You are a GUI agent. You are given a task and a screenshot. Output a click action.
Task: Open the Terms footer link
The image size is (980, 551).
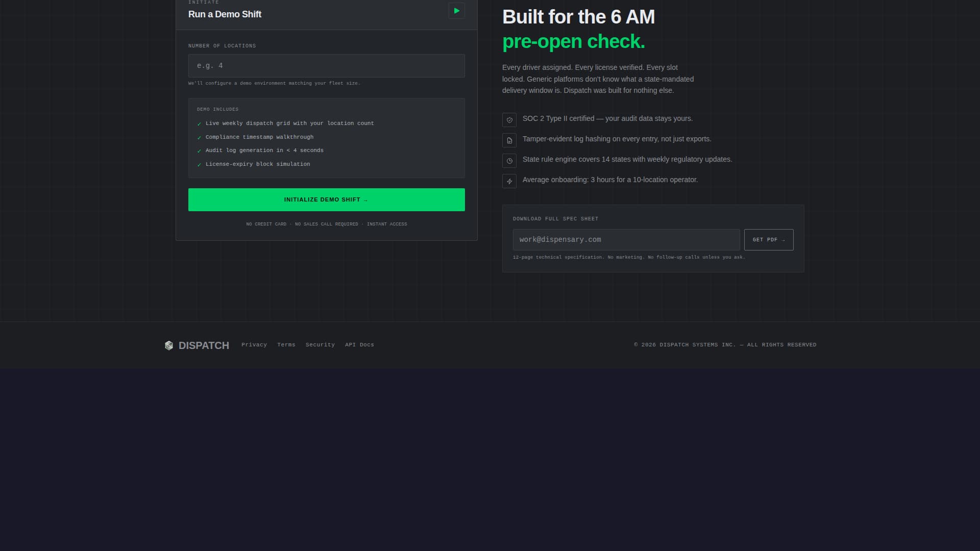click(x=286, y=345)
